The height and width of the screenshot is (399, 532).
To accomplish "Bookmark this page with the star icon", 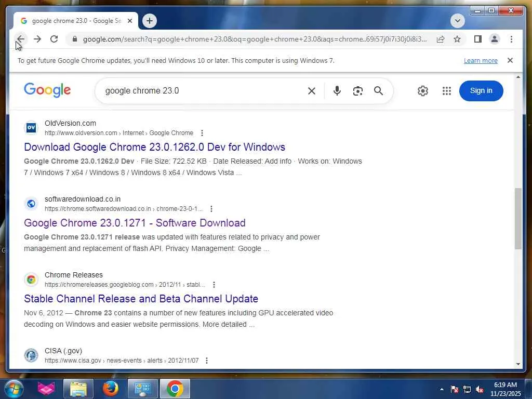I will 457,39.
